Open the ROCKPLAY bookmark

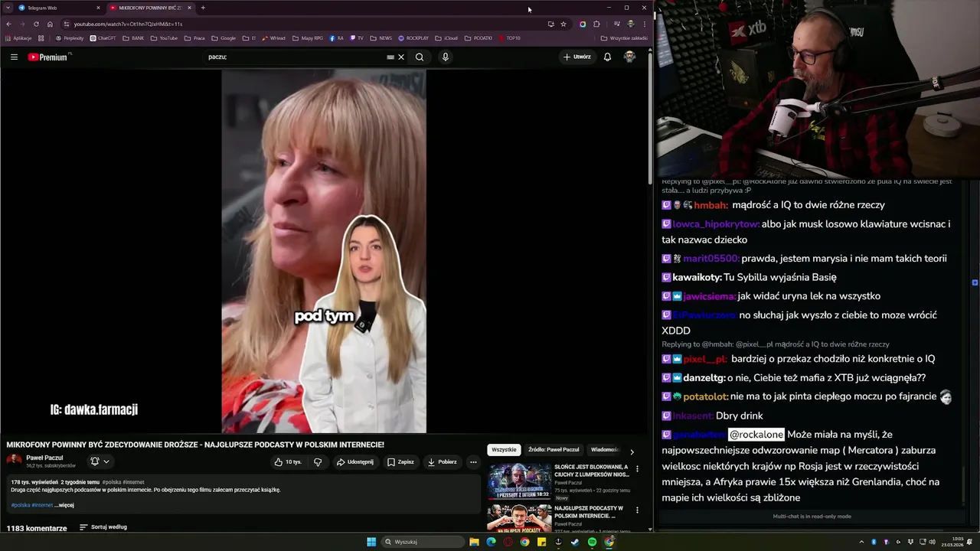coord(413,38)
